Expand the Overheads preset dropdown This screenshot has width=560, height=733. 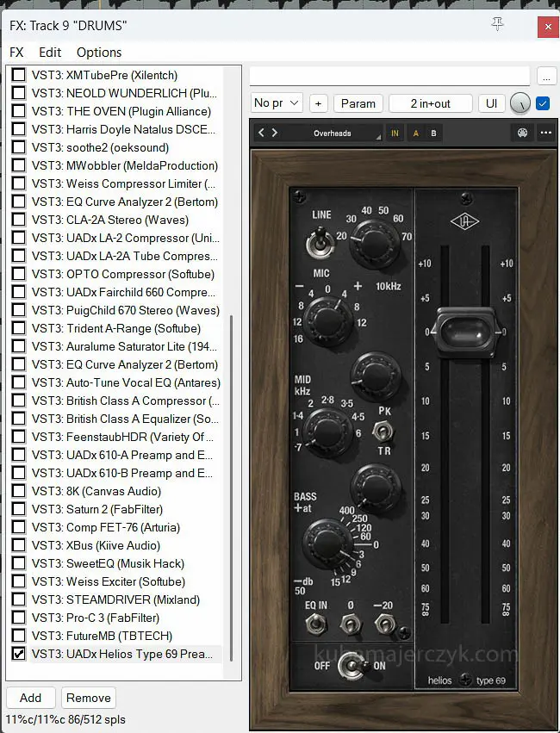coord(333,134)
